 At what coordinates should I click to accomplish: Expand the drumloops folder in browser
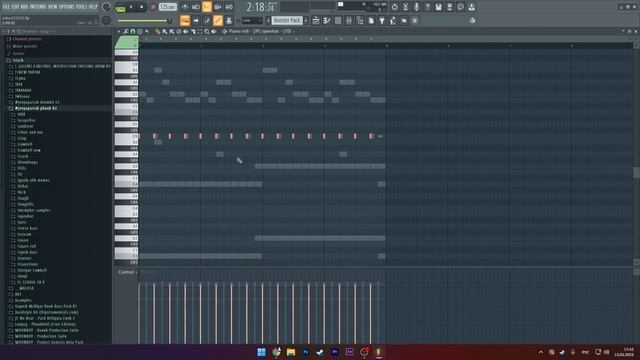27,162
